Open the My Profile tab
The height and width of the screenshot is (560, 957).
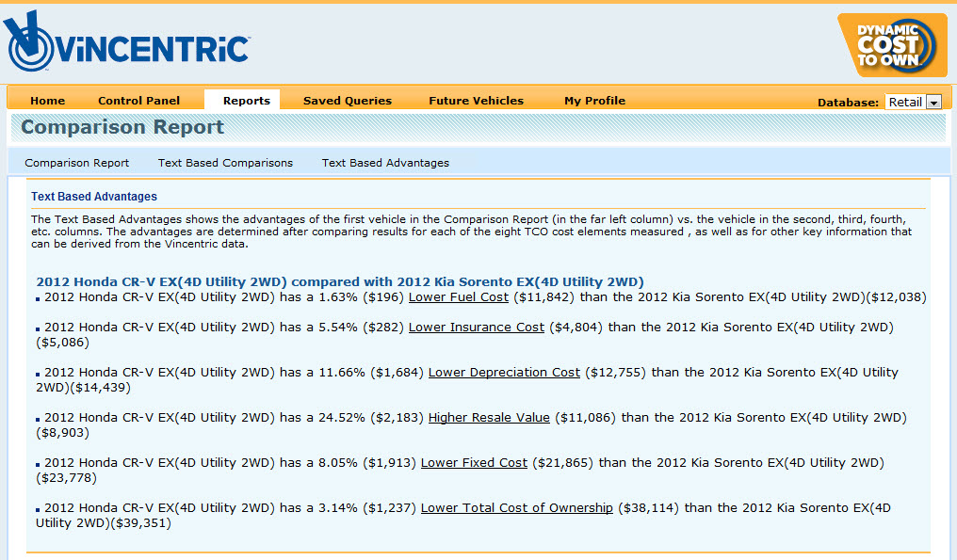pyautogui.click(x=594, y=101)
